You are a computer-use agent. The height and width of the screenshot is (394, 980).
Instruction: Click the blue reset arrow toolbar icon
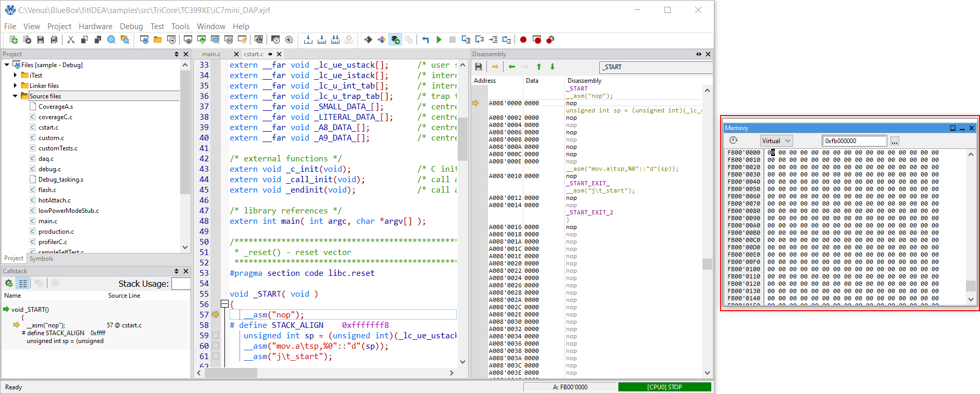425,40
